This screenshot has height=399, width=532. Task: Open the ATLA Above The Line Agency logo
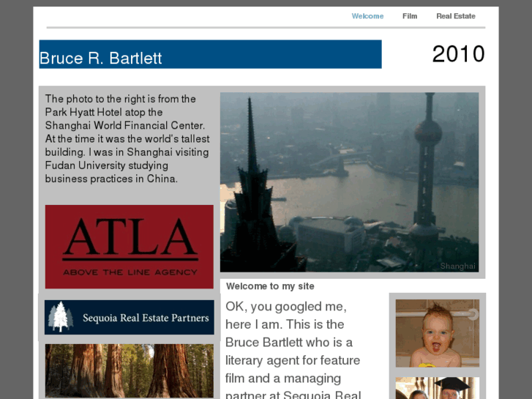[x=130, y=247]
